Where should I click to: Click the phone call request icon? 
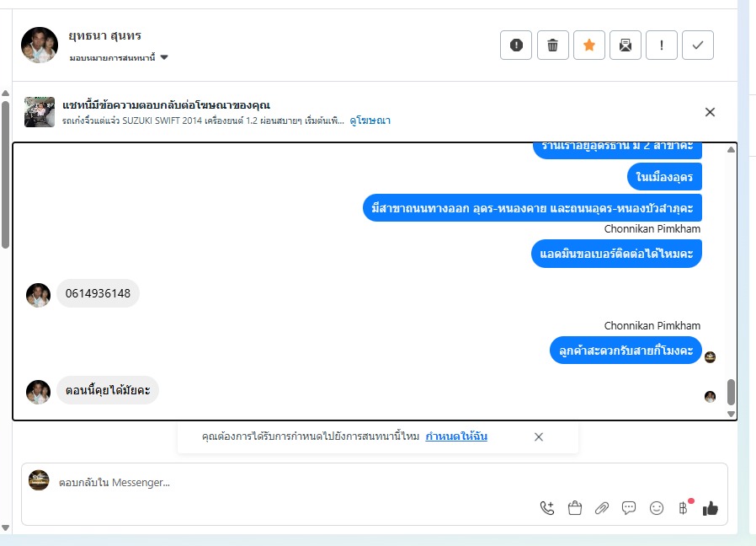tap(547, 508)
